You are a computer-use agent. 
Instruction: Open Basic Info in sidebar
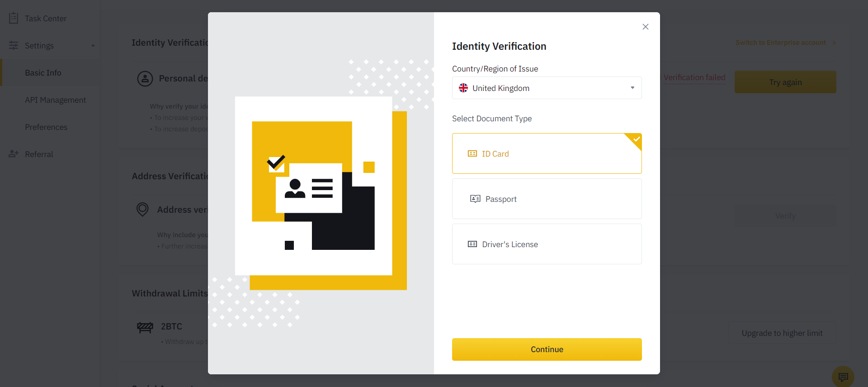[x=43, y=72]
